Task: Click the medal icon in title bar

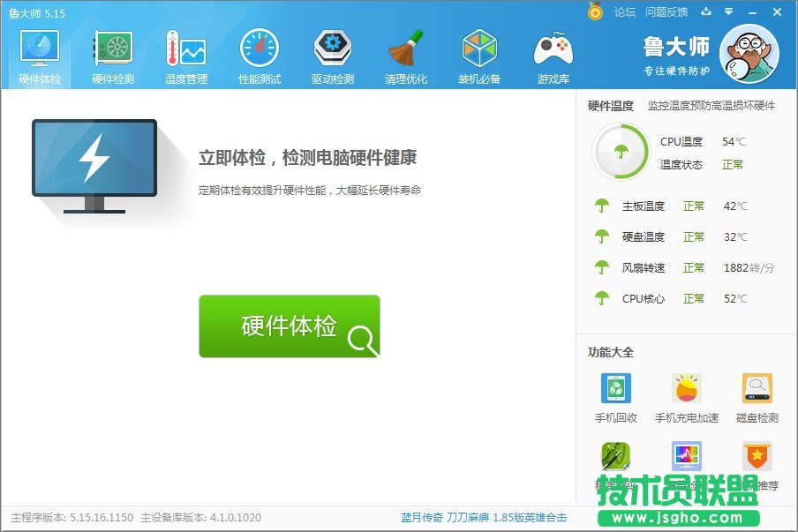Action: click(x=593, y=11)
